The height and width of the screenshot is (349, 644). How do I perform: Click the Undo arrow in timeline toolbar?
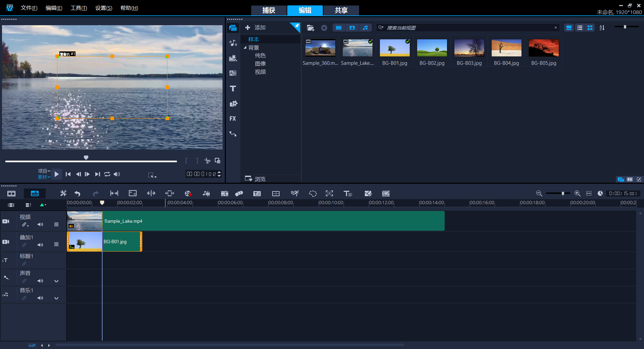pyautogui.click(x=77, y=193)
